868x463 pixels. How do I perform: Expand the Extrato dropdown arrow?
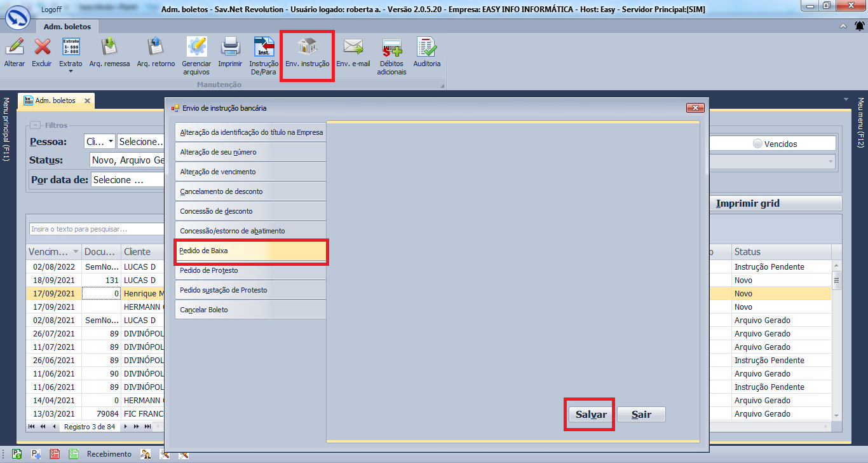pyautogui.click(x=71, y=71)
